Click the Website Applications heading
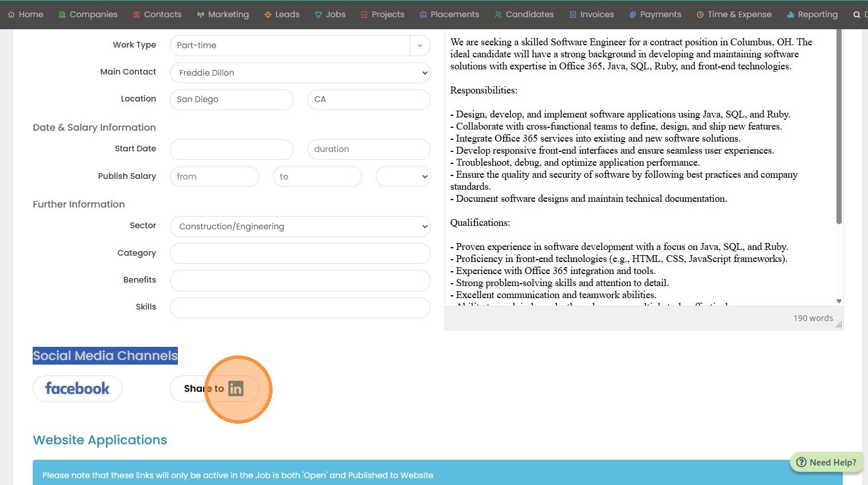 100,440
